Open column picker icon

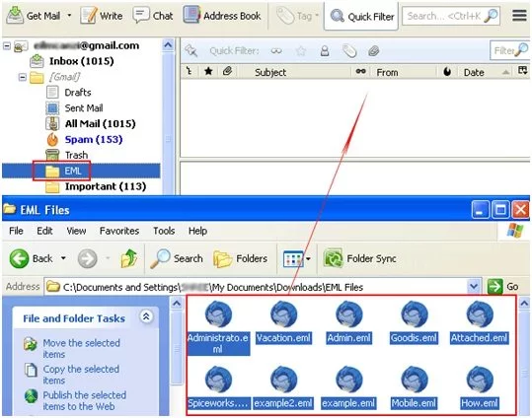(522, 71)
